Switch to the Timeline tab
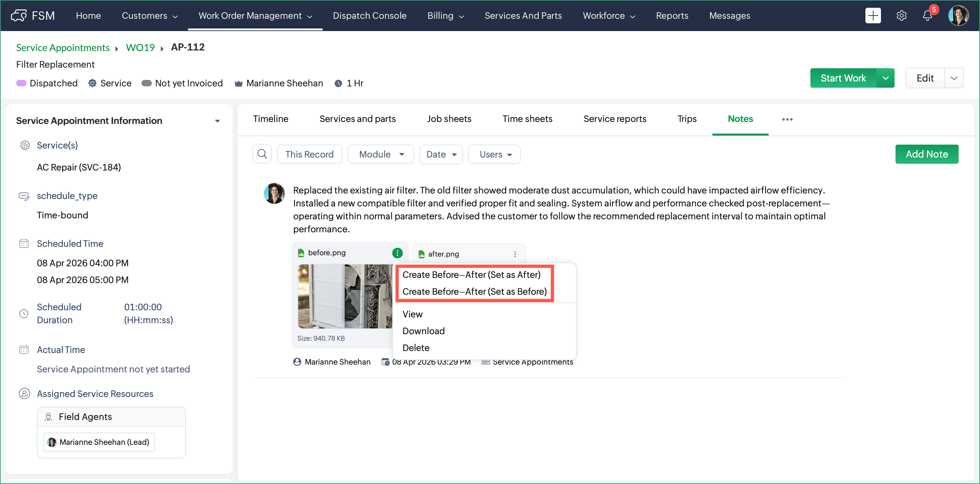Screen dimensions: 980x484 click(271, 119)
